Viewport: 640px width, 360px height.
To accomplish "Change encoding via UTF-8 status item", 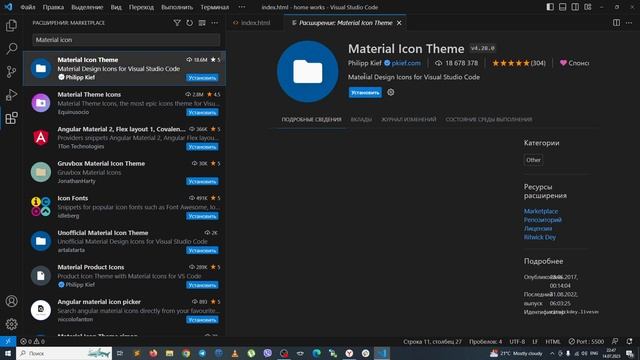I will tap(517, 341).
